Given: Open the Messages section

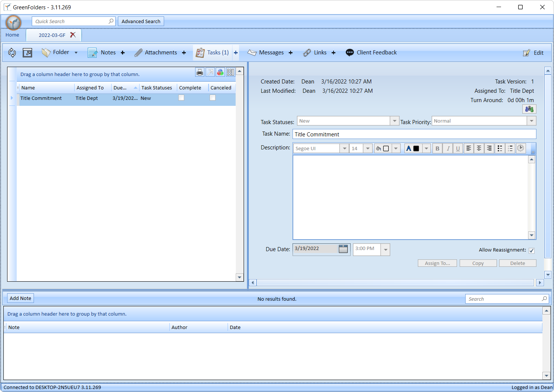Looking at the screenshot, I should point(266,53).
